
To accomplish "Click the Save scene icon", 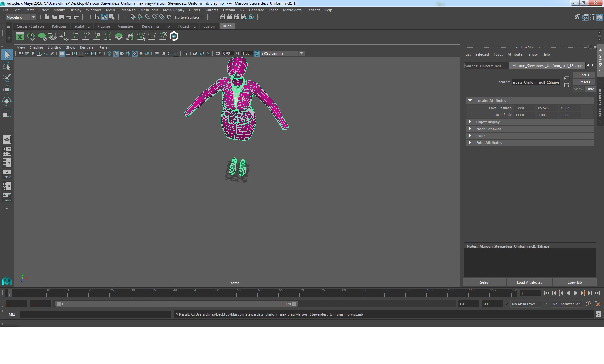I will click(62, 17).
